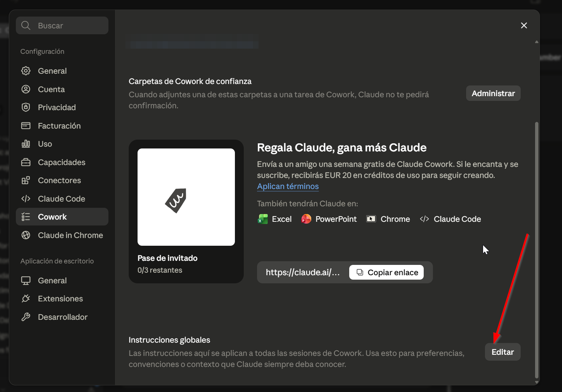Open desktop app General settings

coord(62,280)
